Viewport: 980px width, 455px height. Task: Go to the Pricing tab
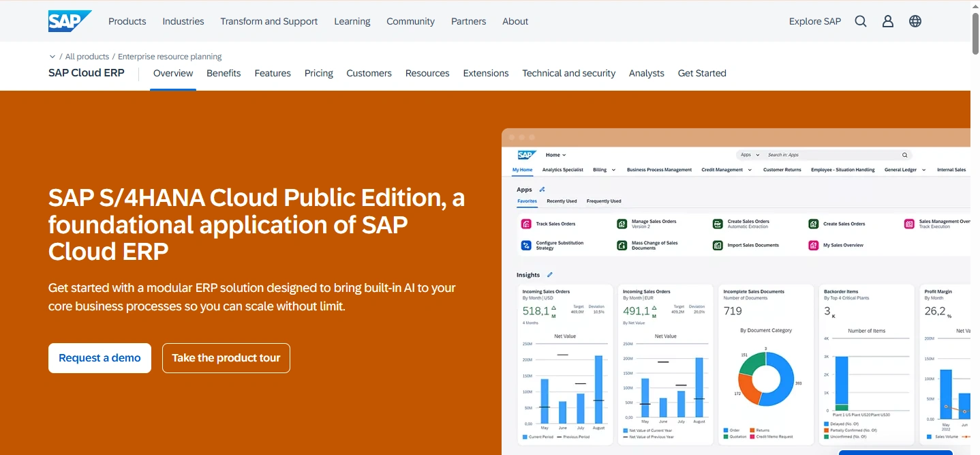(x=319, y=73)
